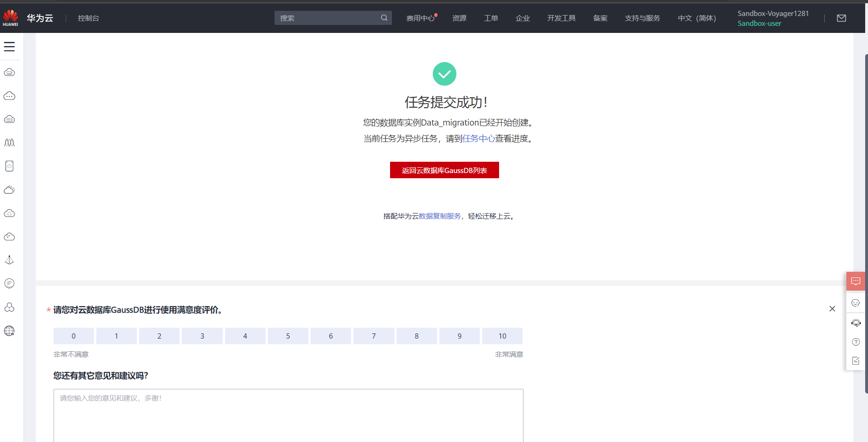
Task: Open the sidebar pyramid network icon
Action: coord(9,260)
